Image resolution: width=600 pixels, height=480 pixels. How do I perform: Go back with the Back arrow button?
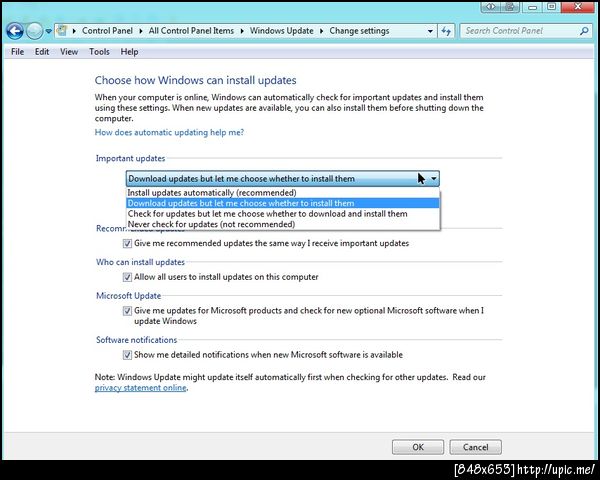click(x=15, y=31)
